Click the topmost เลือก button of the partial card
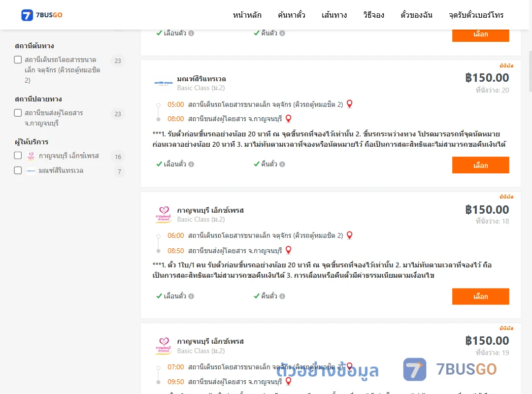 [480, 35]
